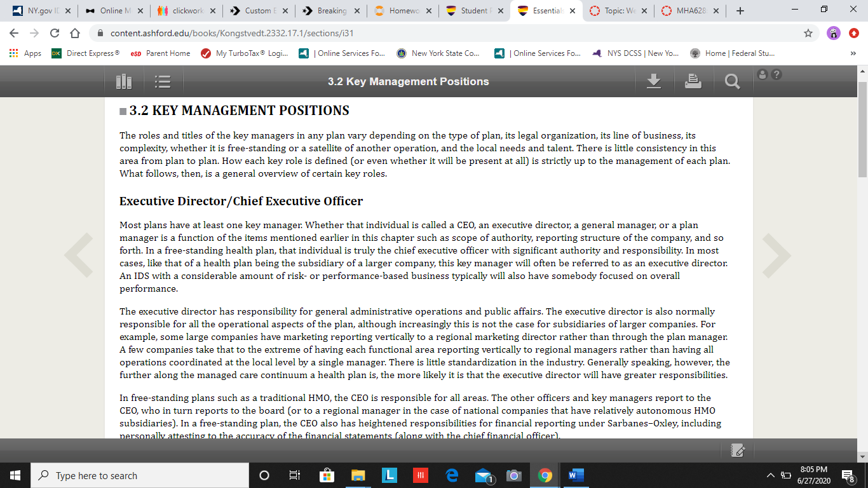Open the NYS DCSS bookmark

[635, 53]
